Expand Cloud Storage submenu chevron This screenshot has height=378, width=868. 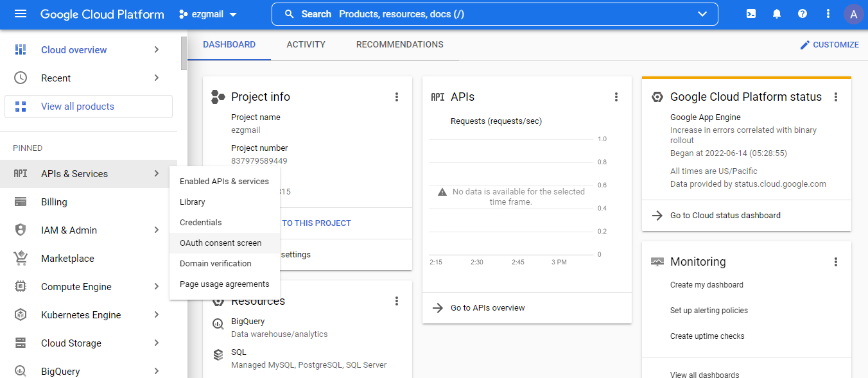tap(156, 343)
